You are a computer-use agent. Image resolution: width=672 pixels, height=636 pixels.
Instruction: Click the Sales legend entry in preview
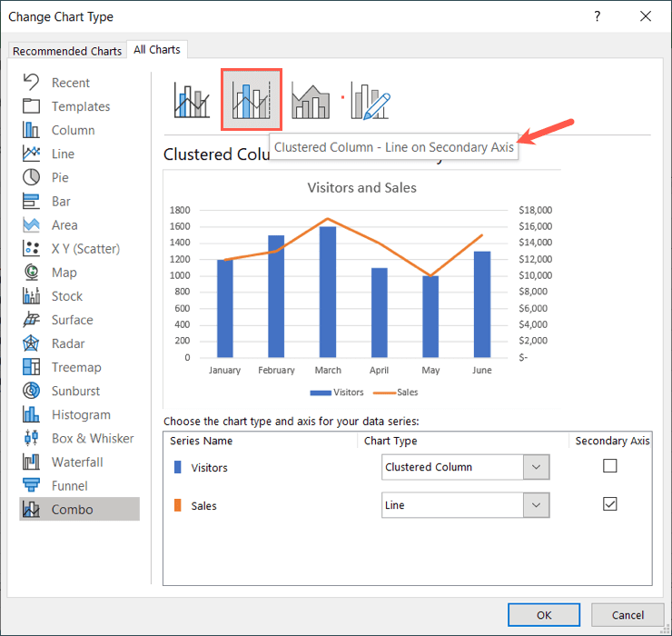click(x=395, y=392)
